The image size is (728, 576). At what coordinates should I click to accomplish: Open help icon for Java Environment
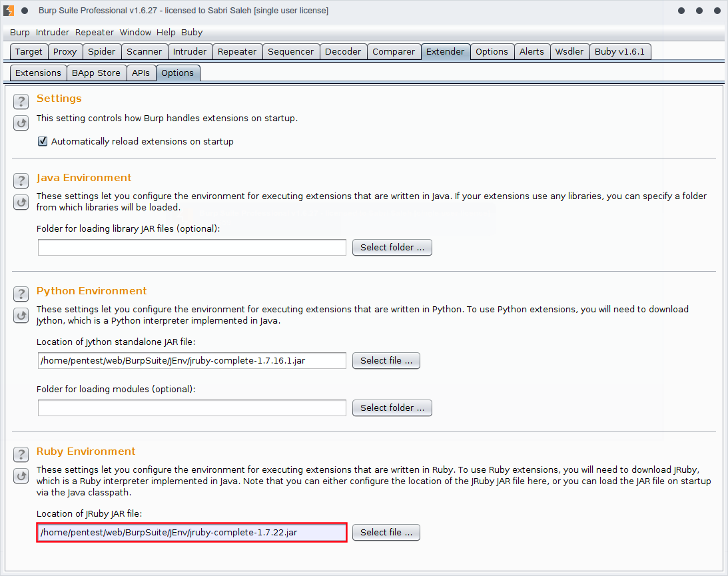pyautogui.click(x=21, y=180)
